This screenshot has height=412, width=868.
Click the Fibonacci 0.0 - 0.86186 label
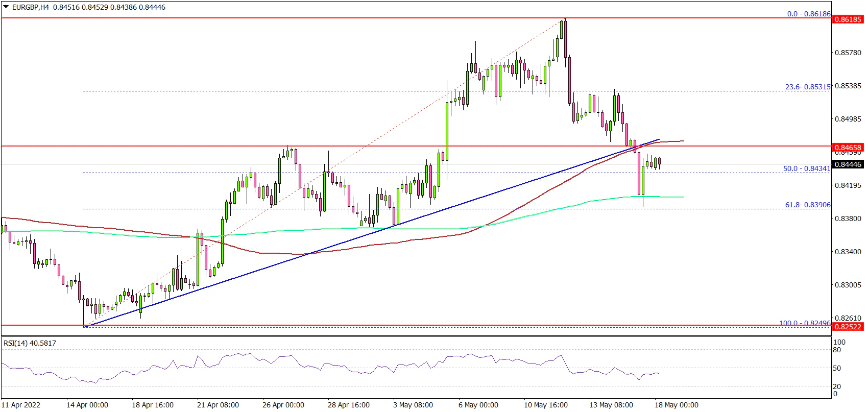[809, 14]
